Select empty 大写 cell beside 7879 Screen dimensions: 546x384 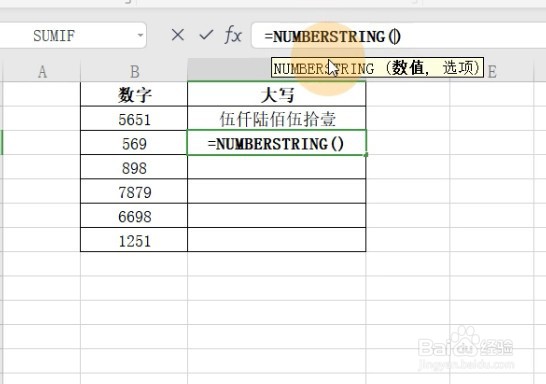[x=277, y=192]
